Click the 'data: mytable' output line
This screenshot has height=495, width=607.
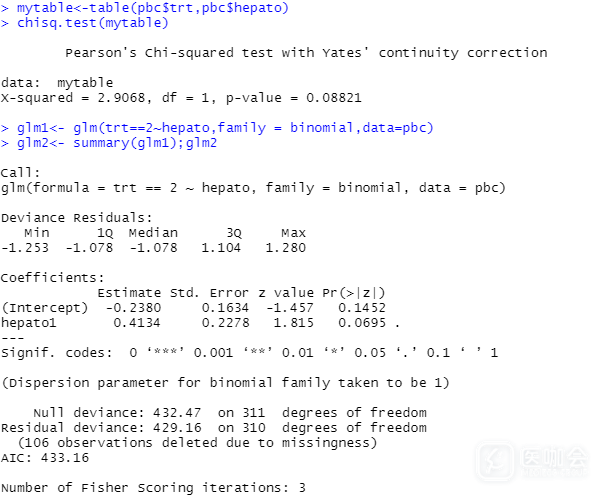tap(57, 83)
